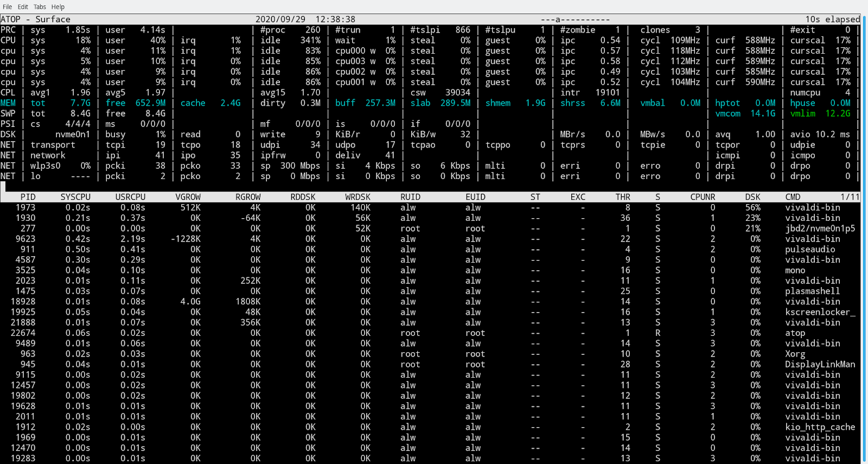Open the Tabs menu
The width and height of the screenshot is (868, 464).
tap(40, 7)
